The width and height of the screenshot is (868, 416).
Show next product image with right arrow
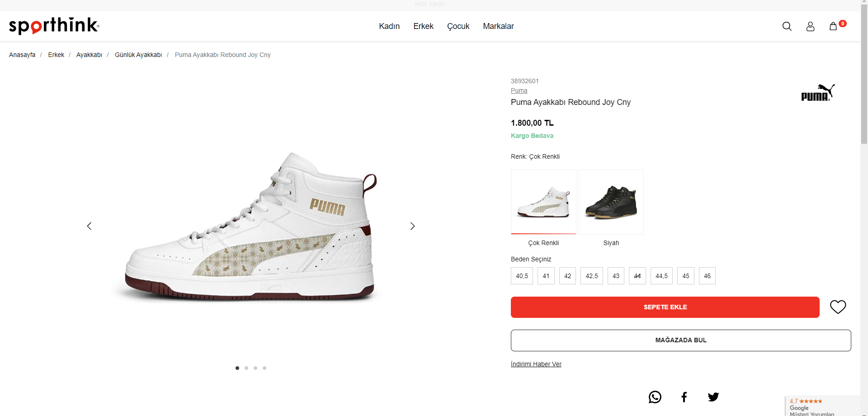tap(412, 226)
